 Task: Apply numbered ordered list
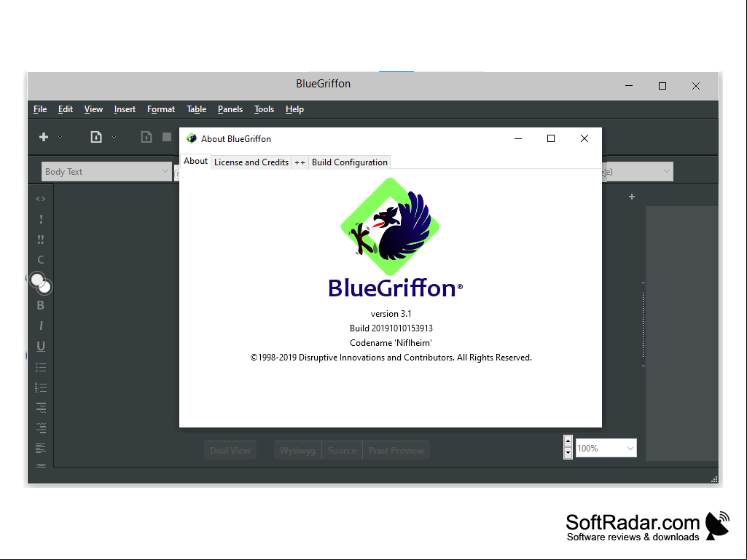click(41, 387)
